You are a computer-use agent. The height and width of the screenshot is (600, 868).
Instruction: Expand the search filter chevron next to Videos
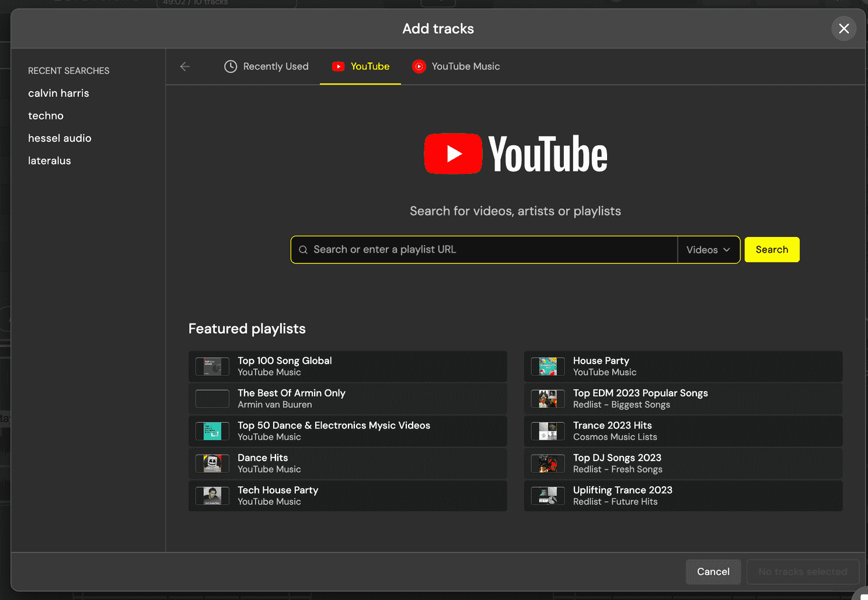[726, 249]
